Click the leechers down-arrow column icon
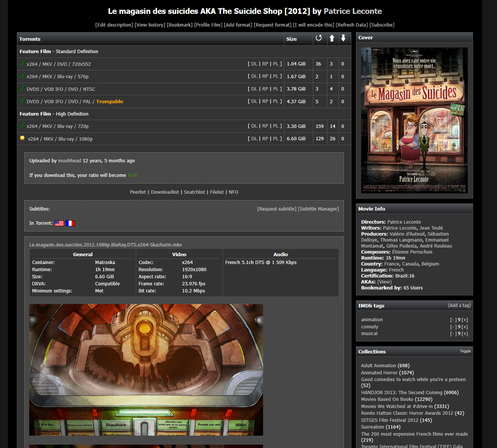Image resolution: width=497 pixels, height=448 pixels. (343, 38)
